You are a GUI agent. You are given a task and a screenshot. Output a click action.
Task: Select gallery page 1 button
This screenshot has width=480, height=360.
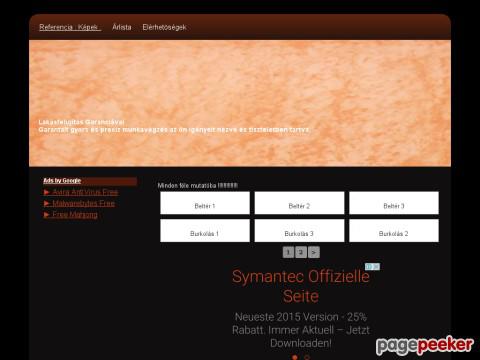click(x=288, y=252)
